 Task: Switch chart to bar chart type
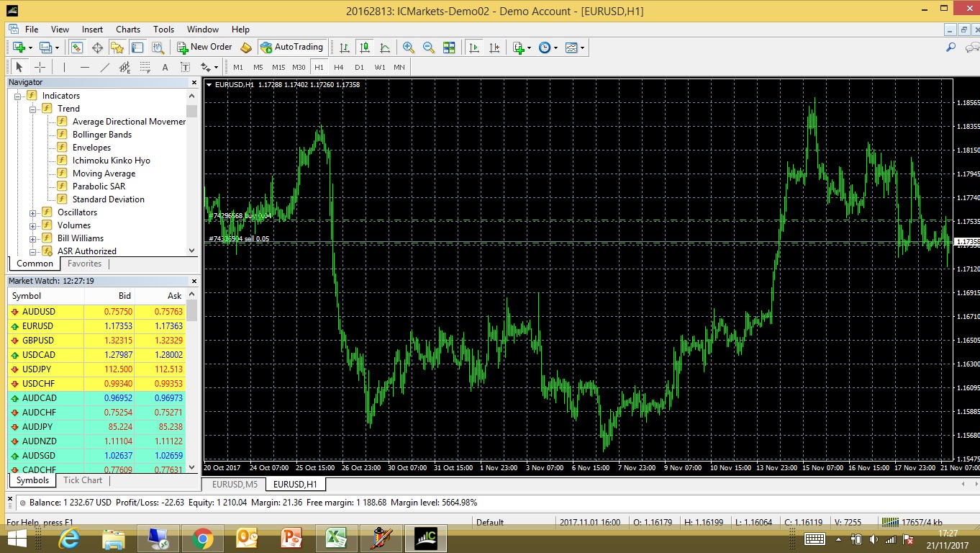pos(345,48)
